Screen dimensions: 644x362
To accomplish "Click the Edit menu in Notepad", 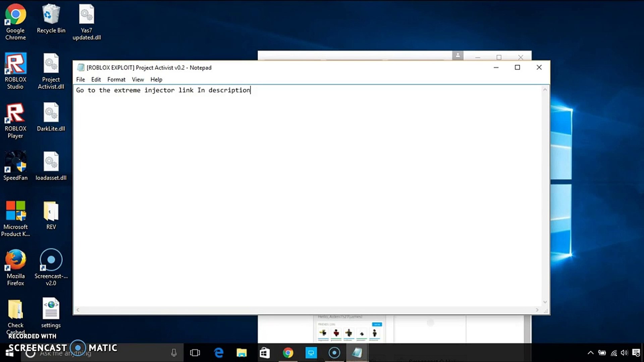I will 96,79.
